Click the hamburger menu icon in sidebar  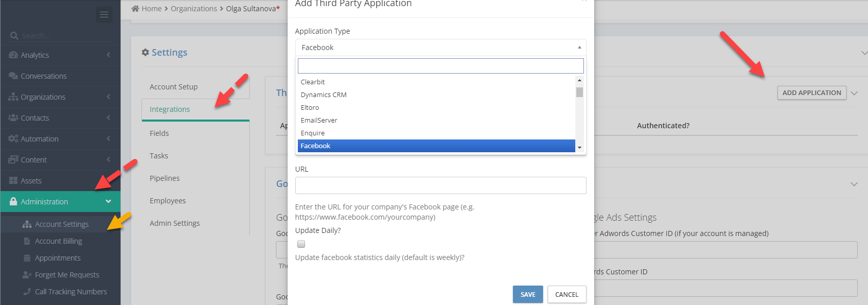pyautogui.click(x=104, y=15)
